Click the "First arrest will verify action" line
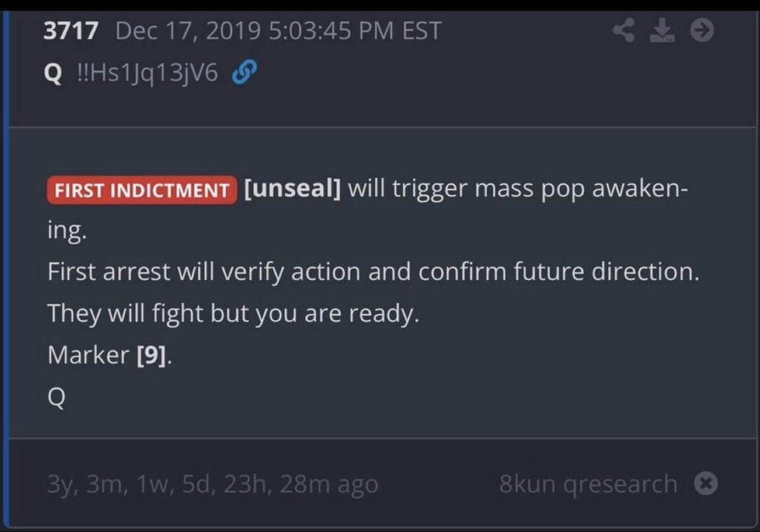760x532 pixels. tap(373, 272)
